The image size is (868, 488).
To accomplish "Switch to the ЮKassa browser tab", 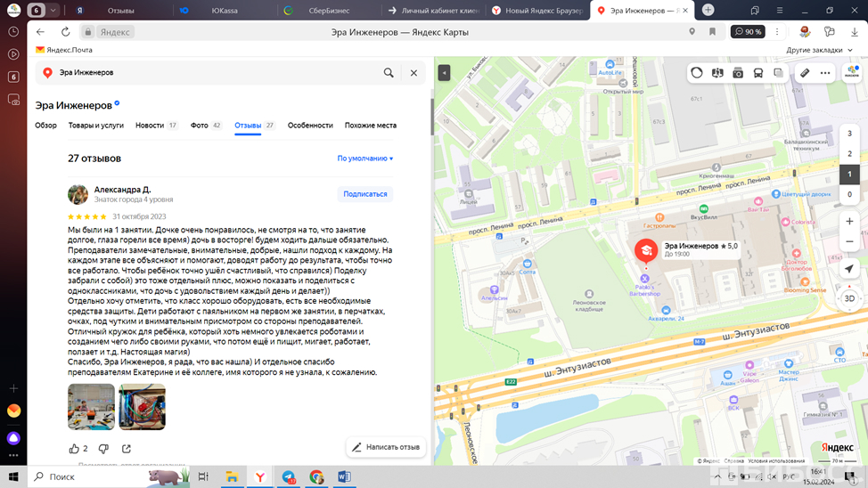I will pyautogui.click(x=225, y=11).
